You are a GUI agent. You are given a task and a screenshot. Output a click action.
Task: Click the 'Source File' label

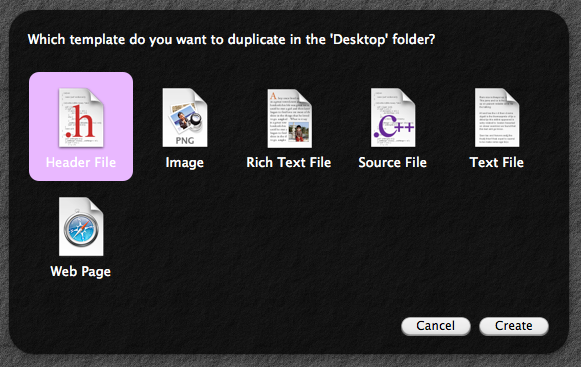point(392,162)
